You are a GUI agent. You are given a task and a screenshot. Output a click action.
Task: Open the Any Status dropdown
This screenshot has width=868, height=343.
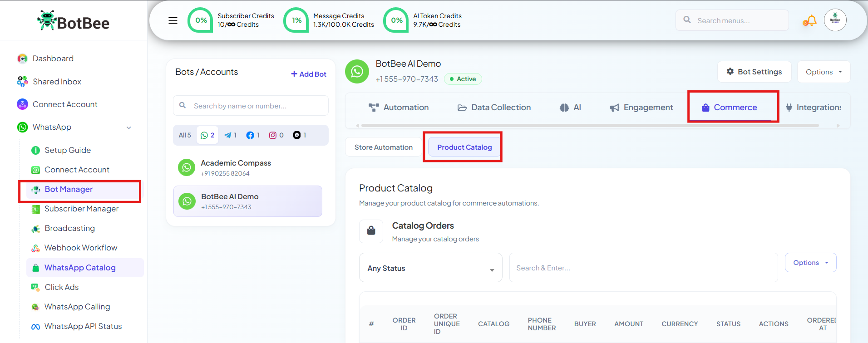click(x=430, y=268)
